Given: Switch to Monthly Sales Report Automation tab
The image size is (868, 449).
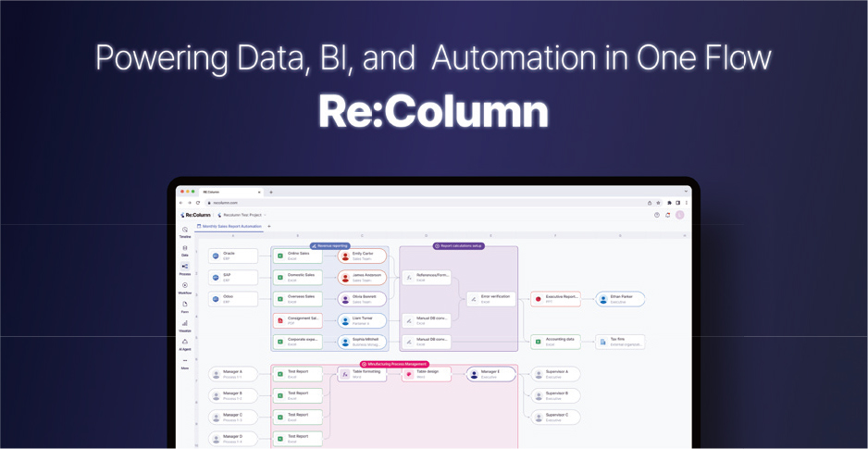Looking at the screenshot, I should click(230, 226).
